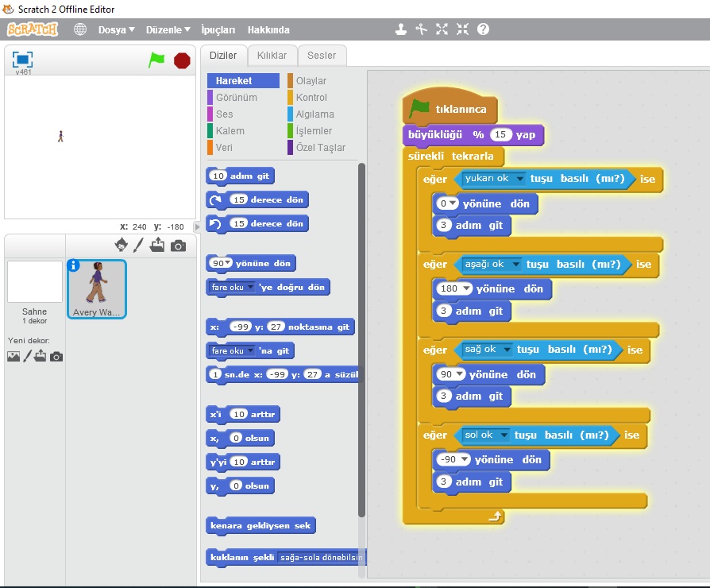Upload backdrop from file icon
Viewport: 710px width, 588px height.
(41, 356)
